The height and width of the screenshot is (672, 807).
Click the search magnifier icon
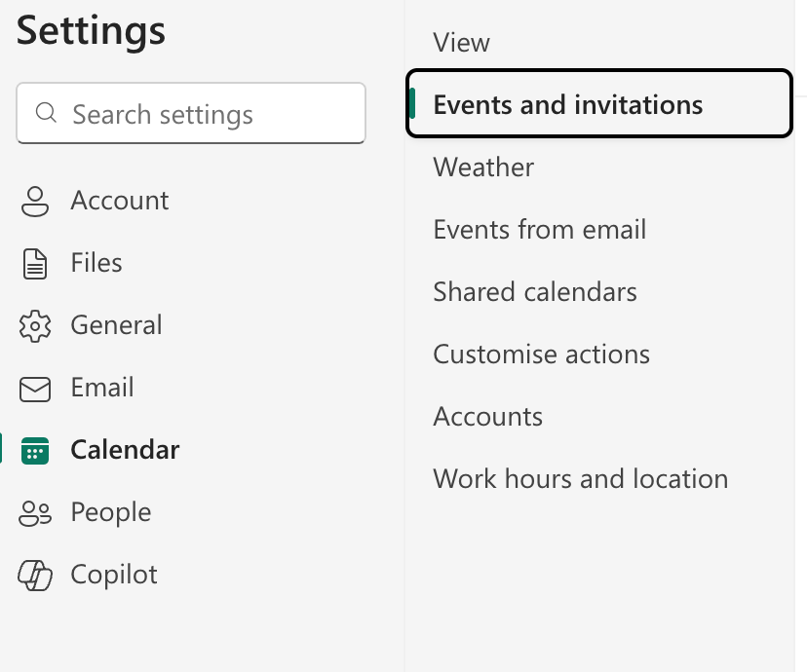pyautogui.click(x=46, y=113)
